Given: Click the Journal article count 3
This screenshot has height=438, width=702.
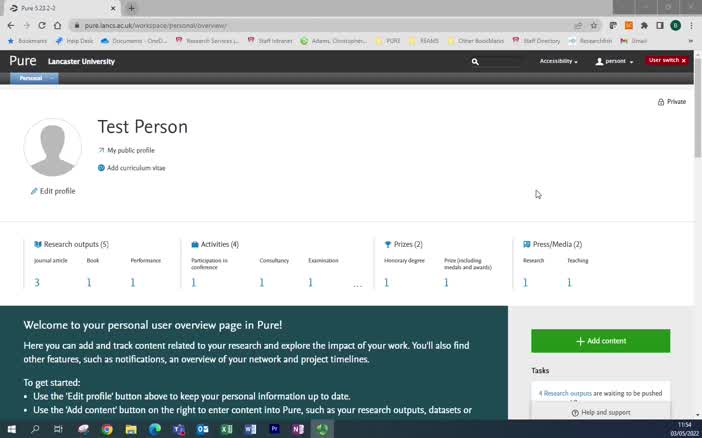Looking at the screenshot, I should 37,283.
